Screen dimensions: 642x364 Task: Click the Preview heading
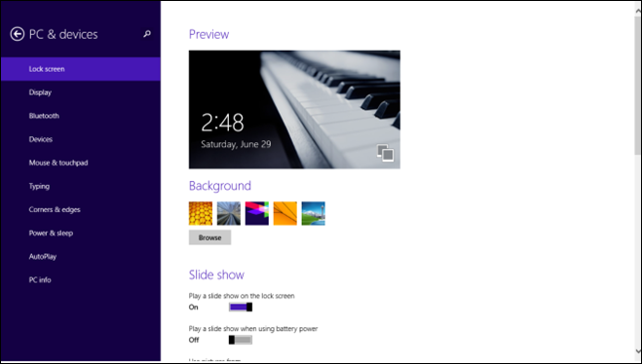click(208, 34)
